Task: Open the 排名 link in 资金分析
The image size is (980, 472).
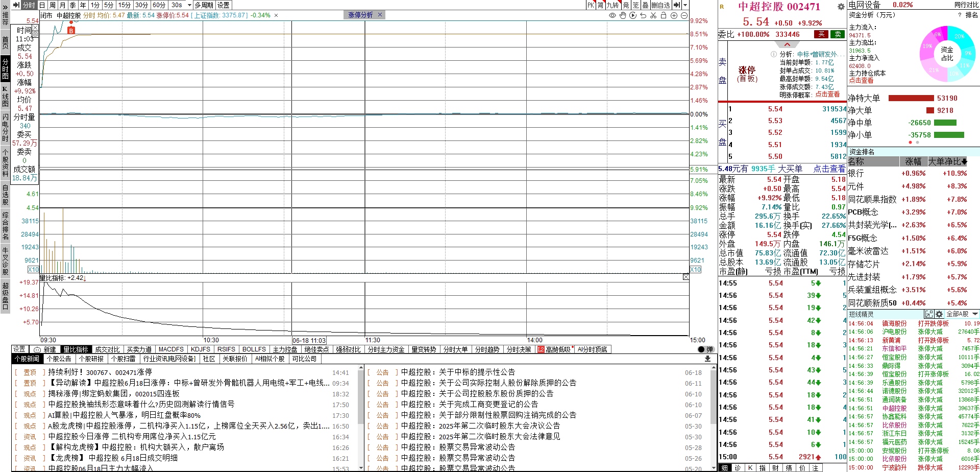Action: 972,15
